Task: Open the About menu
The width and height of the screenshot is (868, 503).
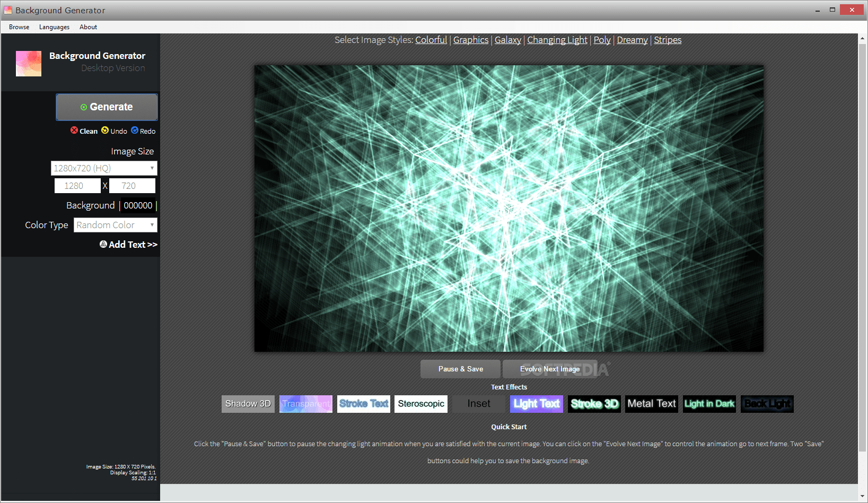Action: (x=88, y=27)
